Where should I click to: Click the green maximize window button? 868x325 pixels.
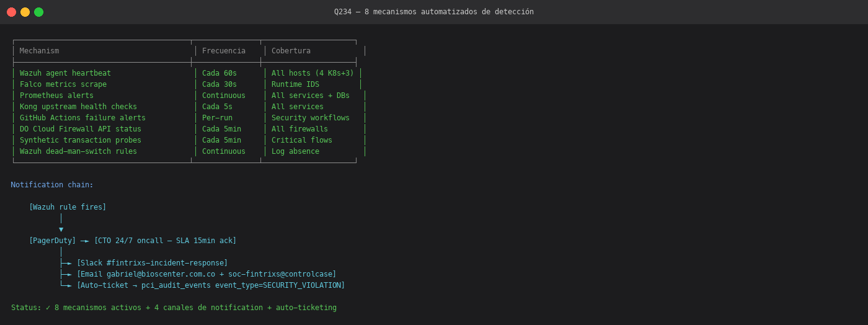pyautogui.click(x=38, y=12)
